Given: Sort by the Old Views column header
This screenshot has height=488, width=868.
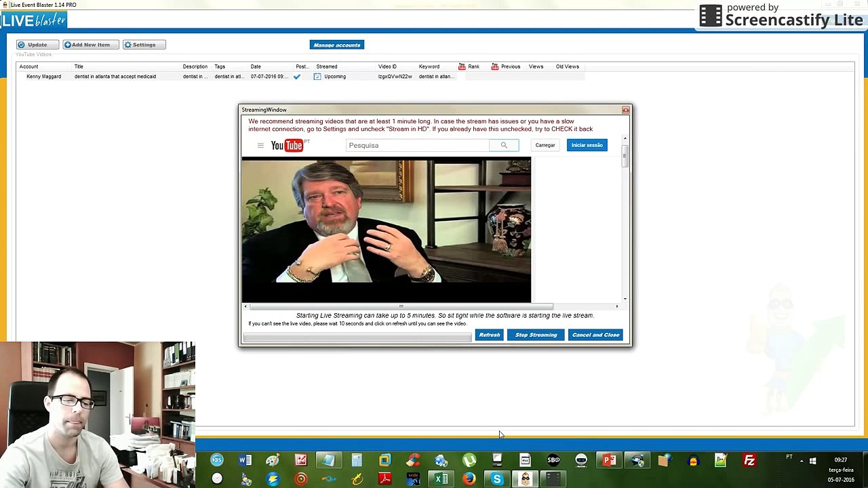Looking at the screenshot, I should pos(568,66).
